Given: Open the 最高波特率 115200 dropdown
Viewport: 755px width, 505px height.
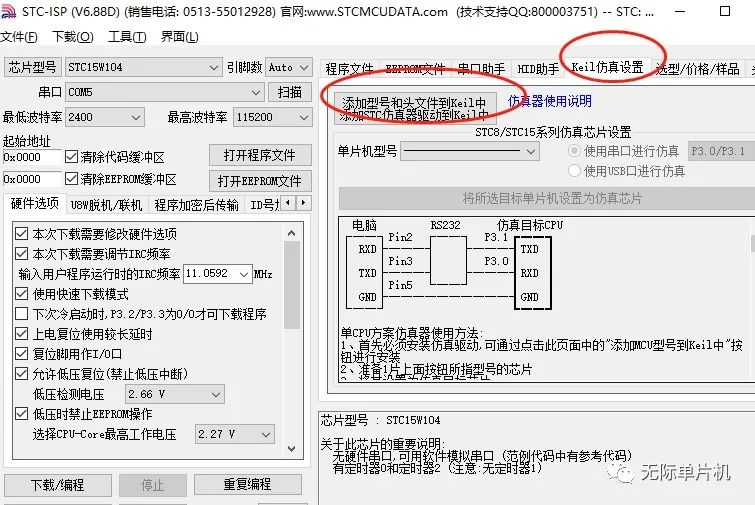Looking at the screenshot, I should click(x=273, y=117).
